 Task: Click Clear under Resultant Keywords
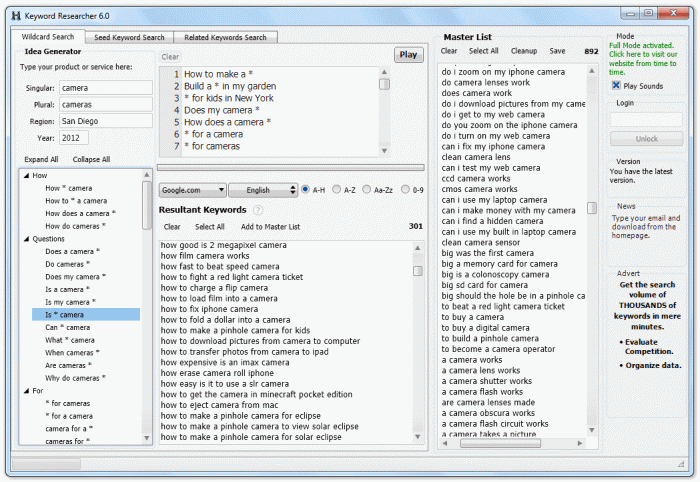pos(172,227)
